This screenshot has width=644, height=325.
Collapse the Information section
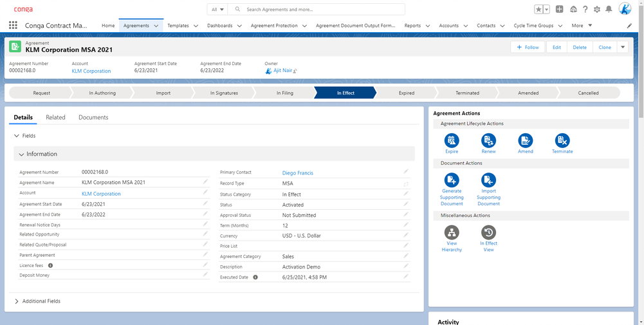(21, 154)
